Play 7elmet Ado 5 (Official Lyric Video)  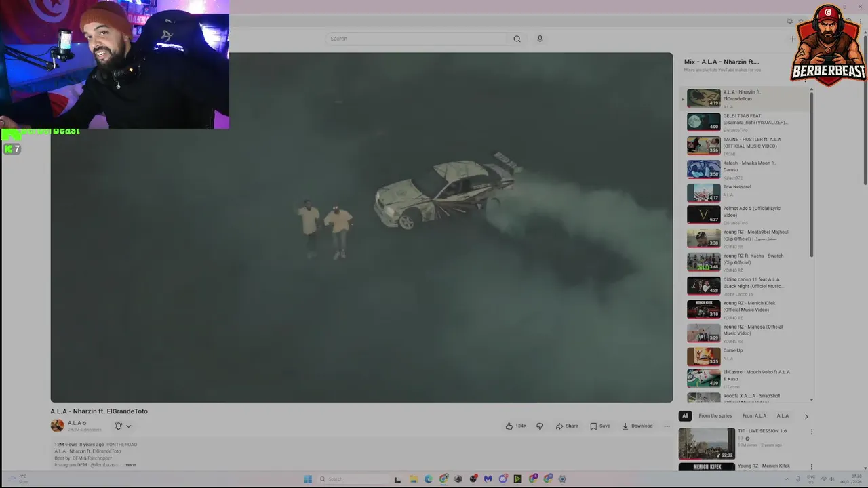coord(746,215)
